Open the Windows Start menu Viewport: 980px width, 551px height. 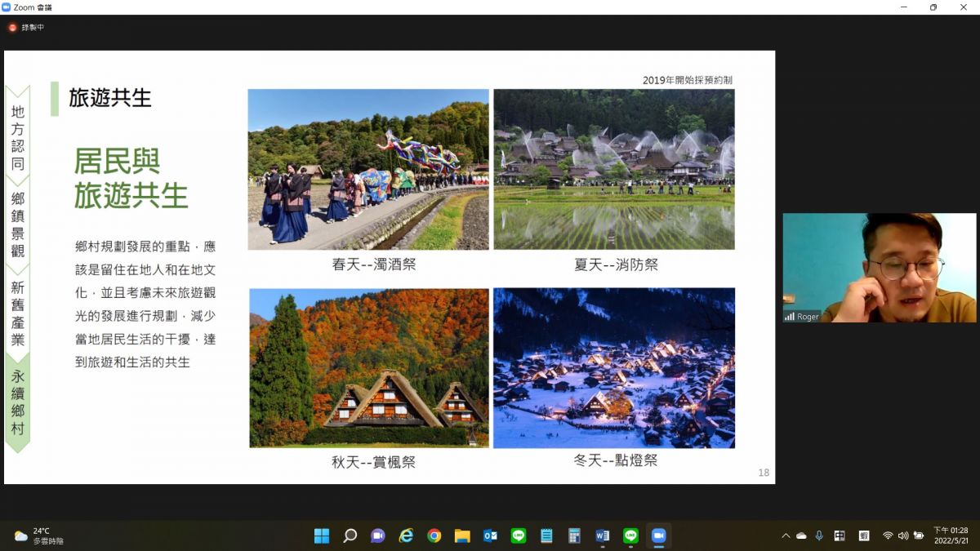[322, 535]
